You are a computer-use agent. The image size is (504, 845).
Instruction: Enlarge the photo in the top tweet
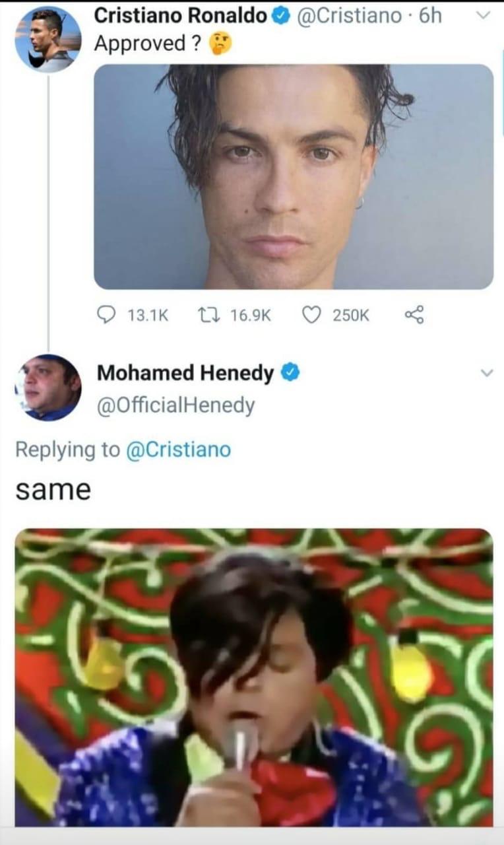point(294,176)
